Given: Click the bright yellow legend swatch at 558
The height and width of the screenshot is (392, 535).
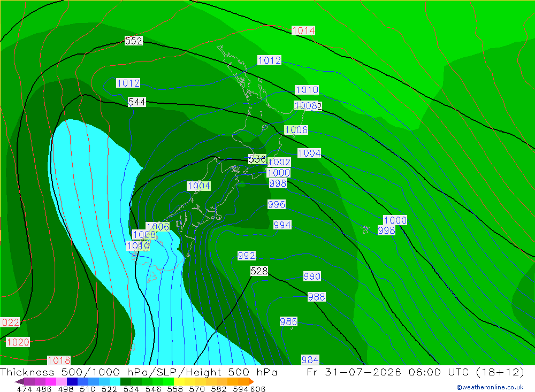Looking at the screenshot, I should [x=179, y=381].
